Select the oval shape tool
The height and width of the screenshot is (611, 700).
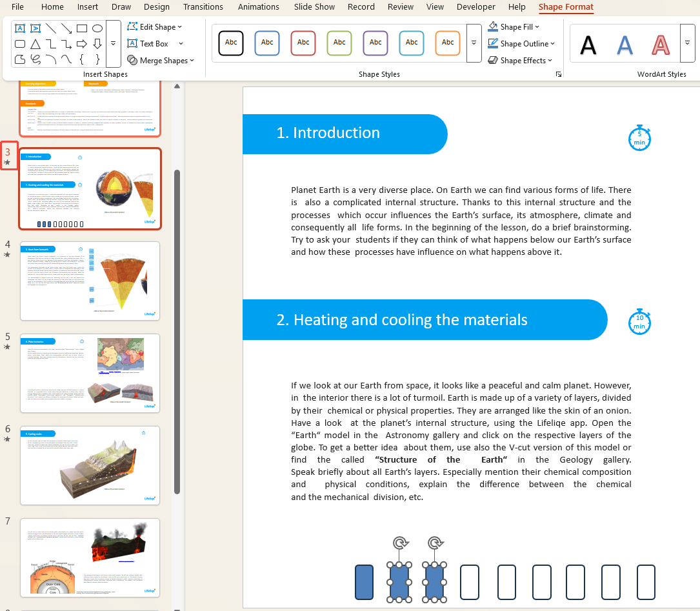coord(97,28)
